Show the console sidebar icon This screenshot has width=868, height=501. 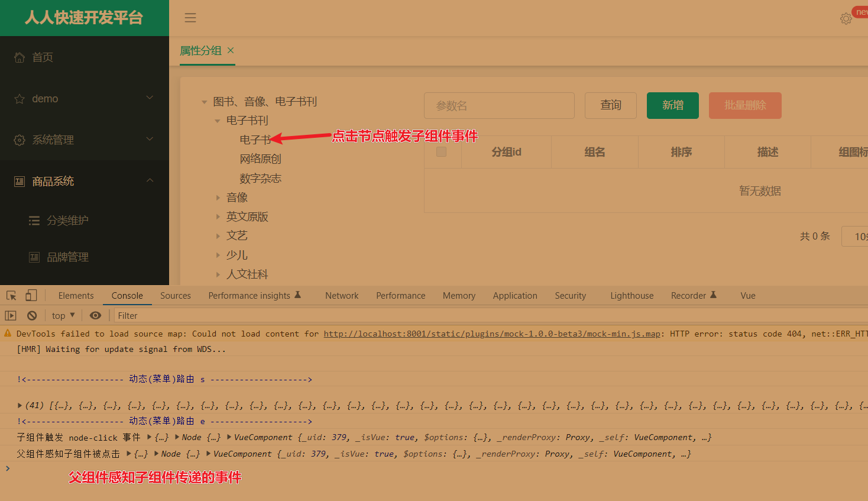11,315
